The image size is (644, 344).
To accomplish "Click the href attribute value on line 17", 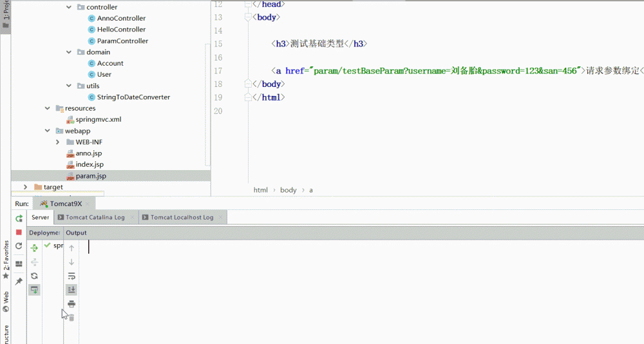I will click(446, 71).
